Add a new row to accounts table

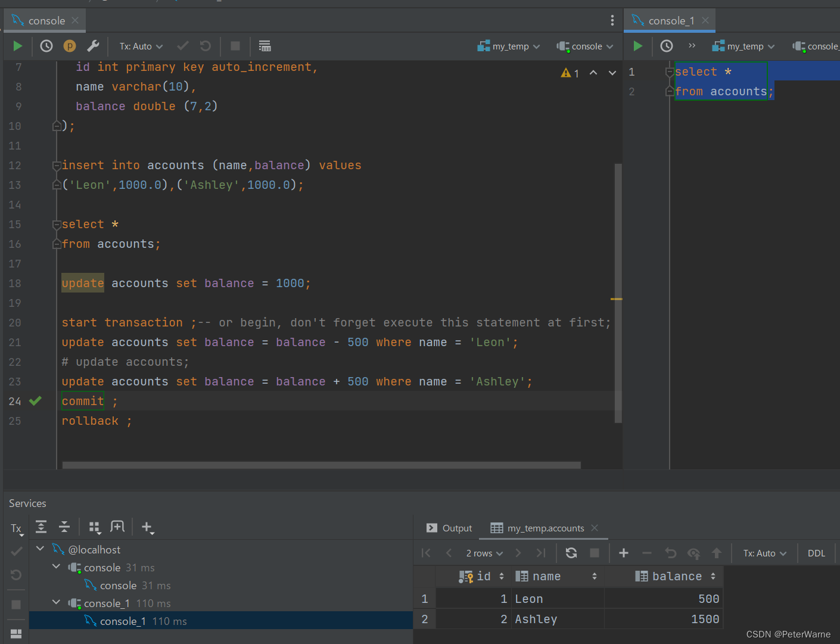(x=624, y=553)
